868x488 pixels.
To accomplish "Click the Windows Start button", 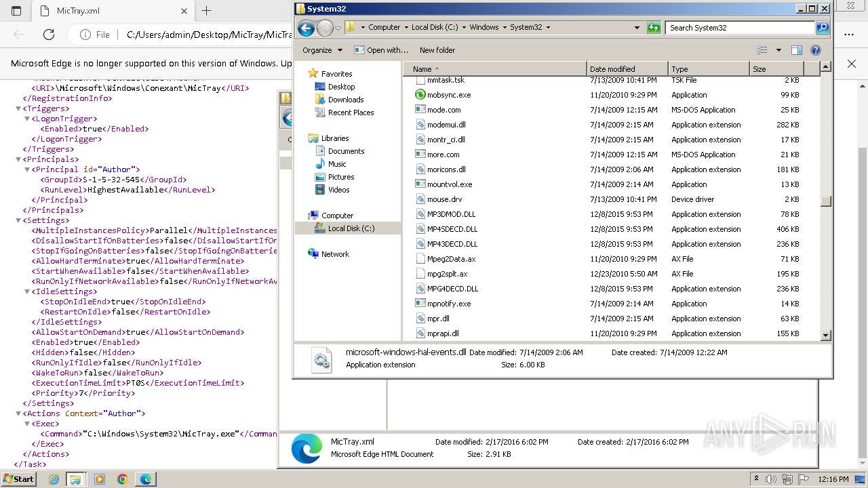I will tap(18, 479).
